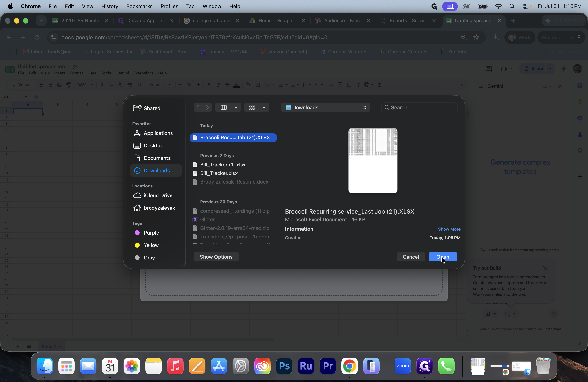Click Open to upload the selected file
This screenshot has height=382, width=588.
(x=443, y=257)
